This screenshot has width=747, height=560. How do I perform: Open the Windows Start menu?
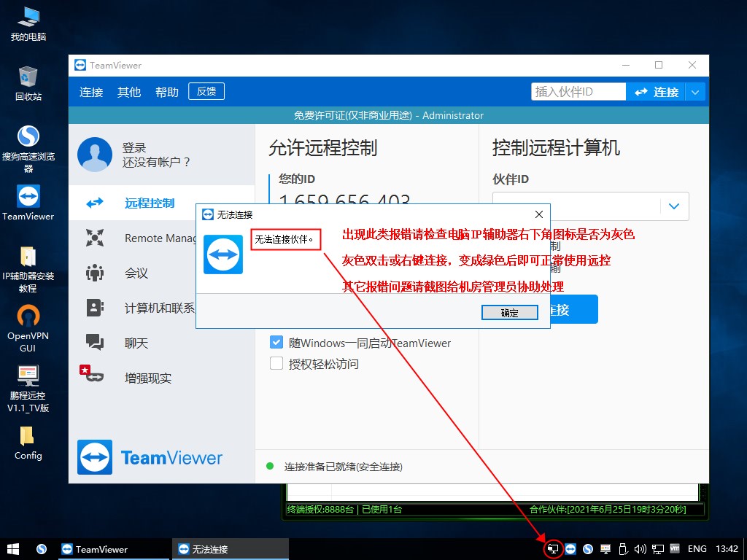13,549
